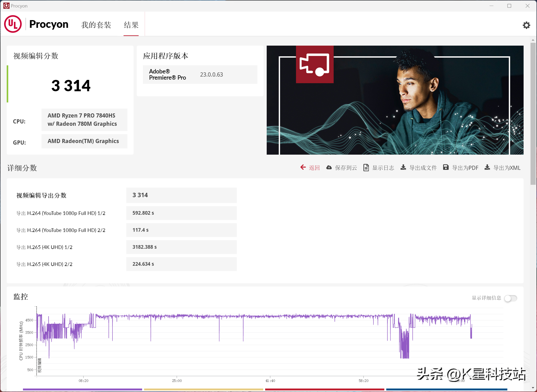Click the red video editing benchmark icon
The height and width of the screenshot is (392, 537).
[314, 64]
